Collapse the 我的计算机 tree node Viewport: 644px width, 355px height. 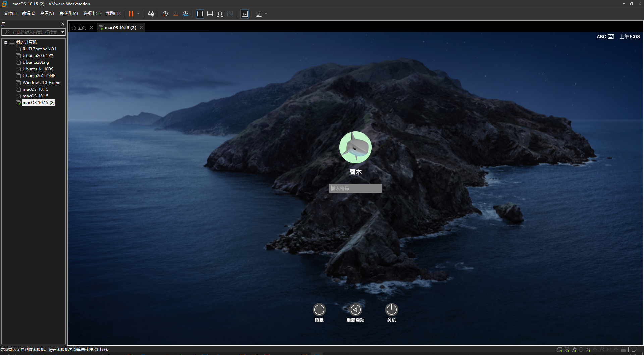6,42
